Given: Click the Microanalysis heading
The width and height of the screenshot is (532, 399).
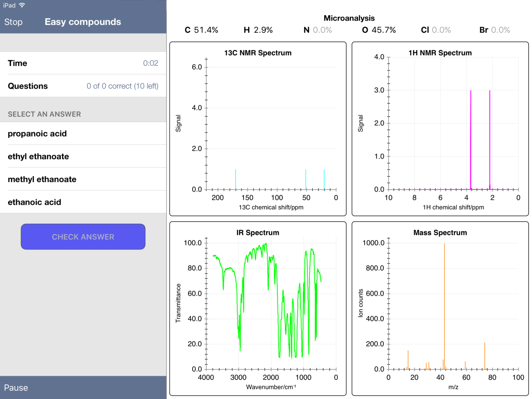Looking at the screenshot, I should (349, 18).
